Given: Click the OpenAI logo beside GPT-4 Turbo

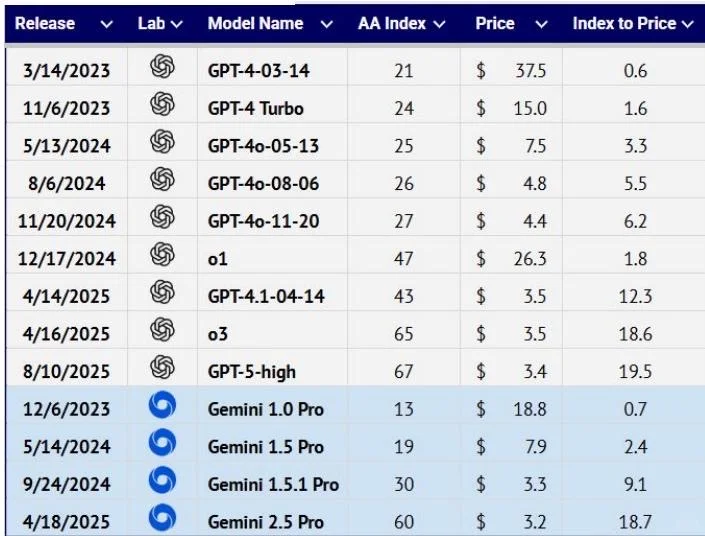Looking at the screenshot, I should [162, 104].
